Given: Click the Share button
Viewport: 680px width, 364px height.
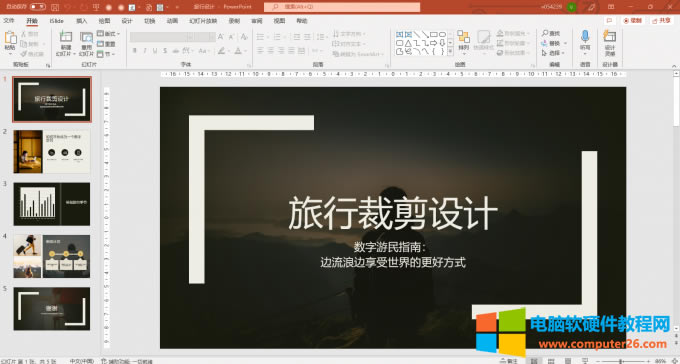Looking at the screenshot, I should pyautogui.click(x=661, y=20).
